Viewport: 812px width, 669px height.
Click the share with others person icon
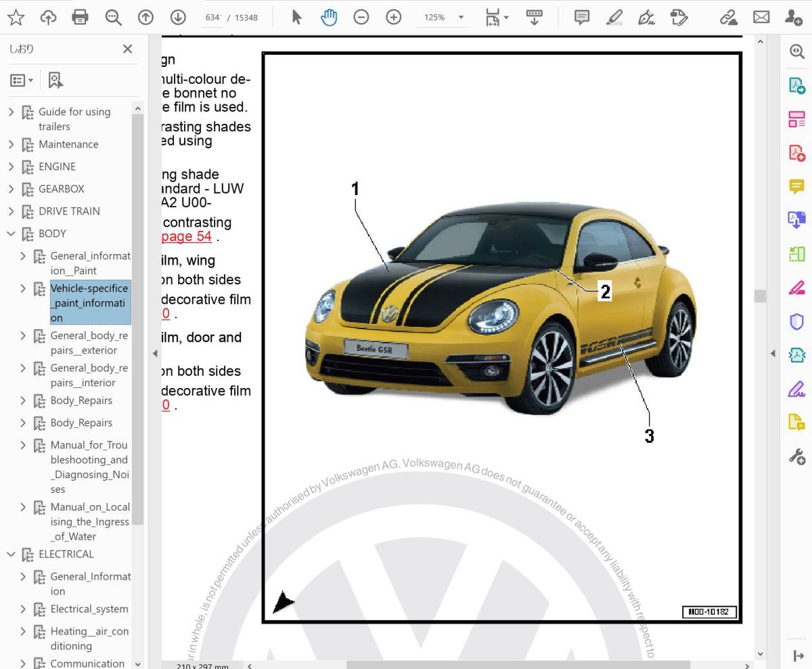tap(793, 17)
